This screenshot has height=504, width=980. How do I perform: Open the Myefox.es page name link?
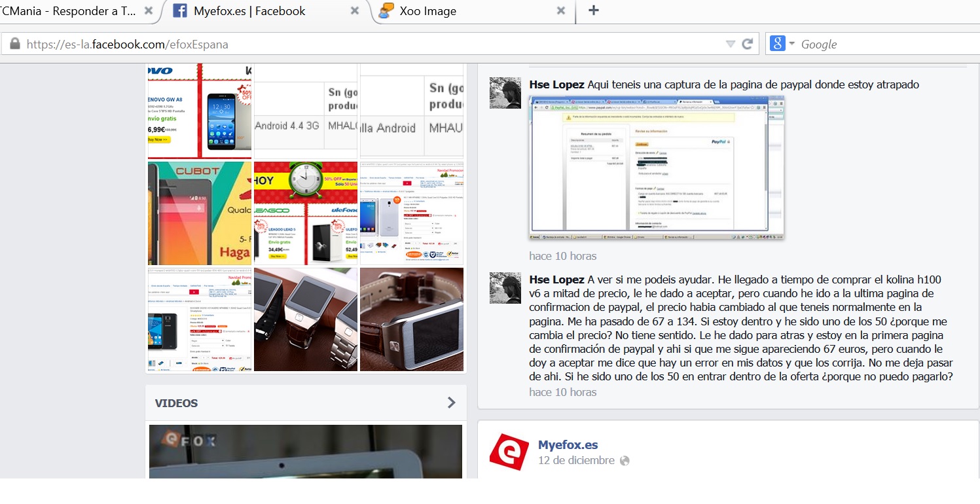[x=568, y=444]
